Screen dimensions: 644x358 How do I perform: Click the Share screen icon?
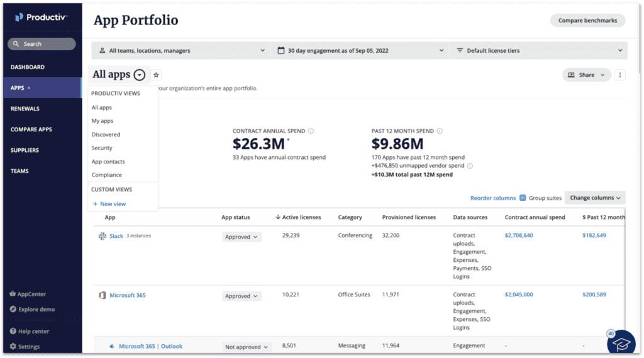571,75
